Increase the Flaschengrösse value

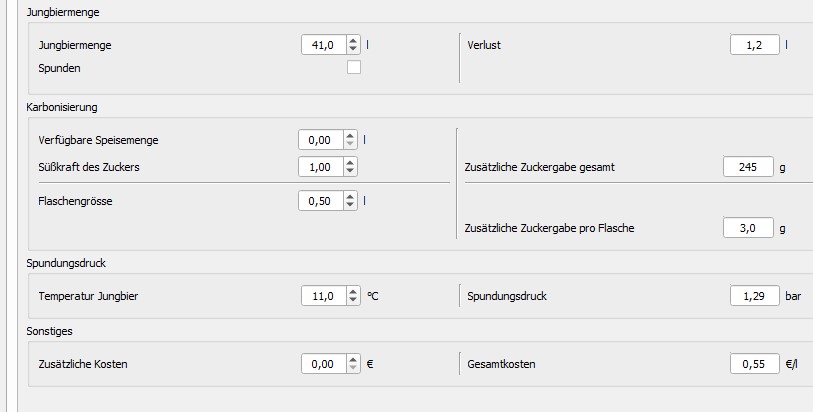tap(350, 196)
